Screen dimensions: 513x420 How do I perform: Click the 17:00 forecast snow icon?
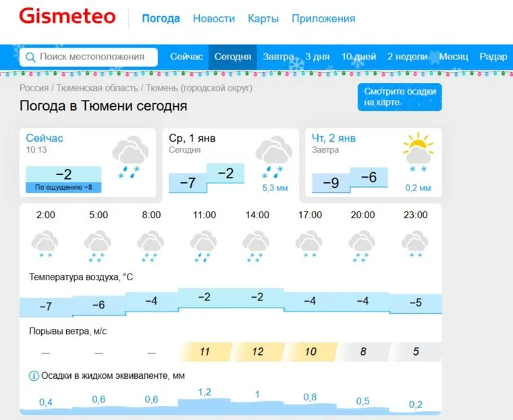pos(309,246)
